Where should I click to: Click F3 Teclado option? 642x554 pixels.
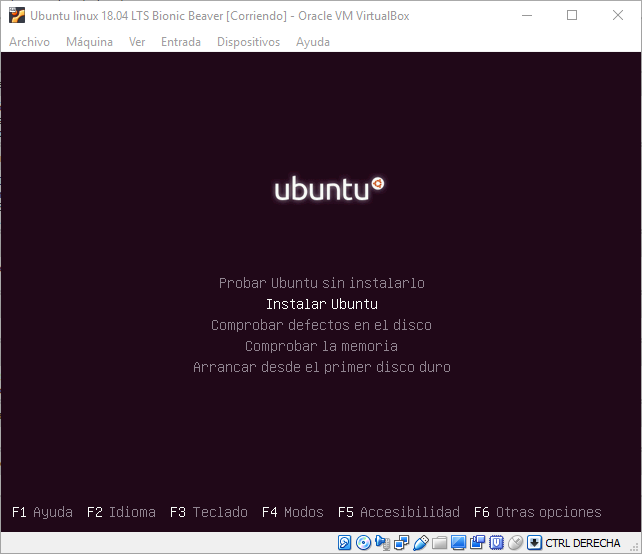pyautogui.click(x=209, y=512)
